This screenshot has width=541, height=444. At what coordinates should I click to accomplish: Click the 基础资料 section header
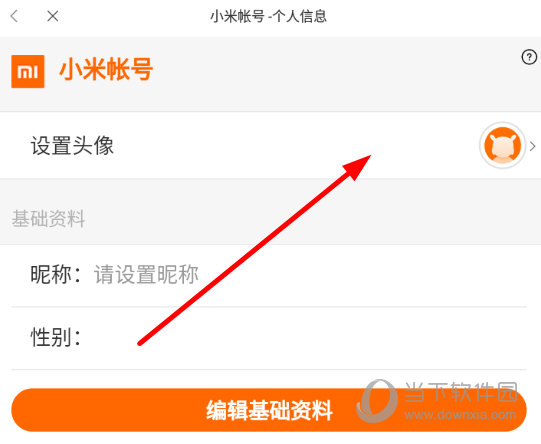[x=48, y=219]
